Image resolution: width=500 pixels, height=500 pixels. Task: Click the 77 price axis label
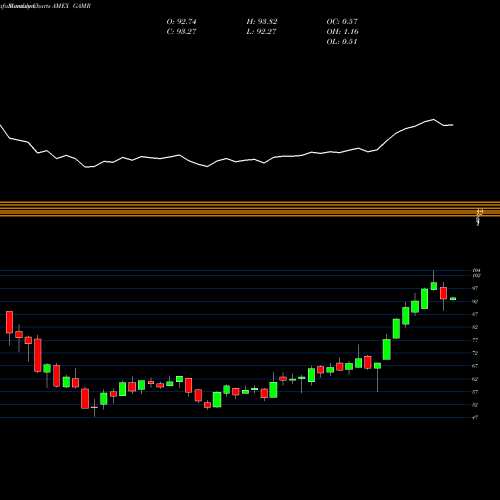coord(475,340)
